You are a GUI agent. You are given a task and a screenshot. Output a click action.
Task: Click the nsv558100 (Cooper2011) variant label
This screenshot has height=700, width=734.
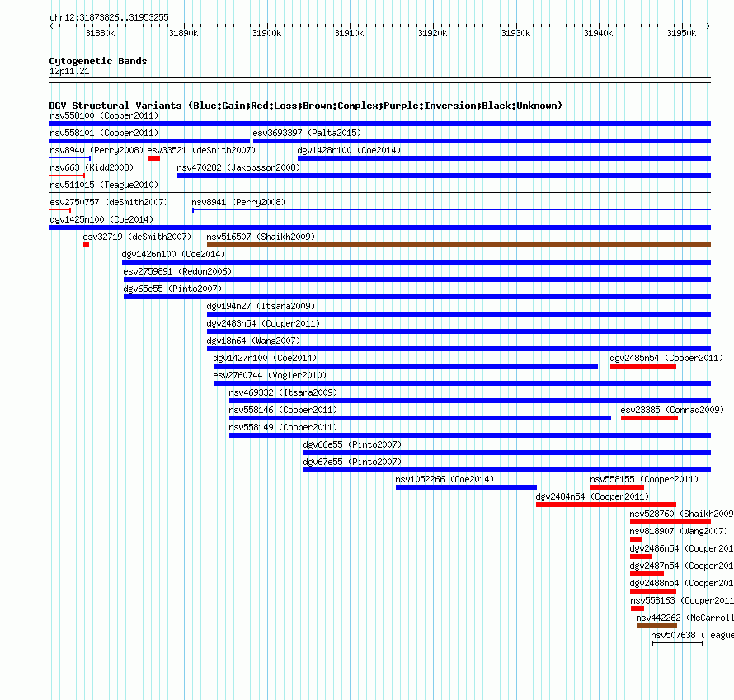[104, 115]
